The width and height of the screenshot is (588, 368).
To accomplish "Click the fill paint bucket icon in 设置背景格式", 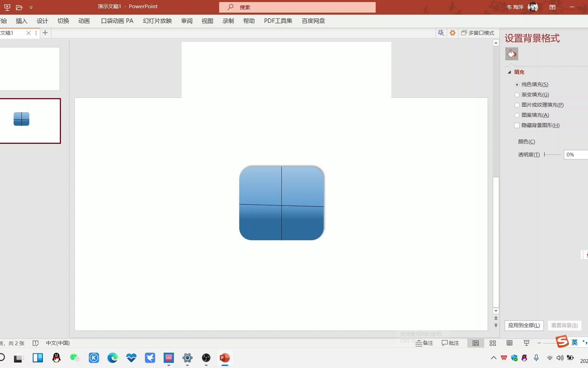I will pyautogui.click(x=511, y=54).
